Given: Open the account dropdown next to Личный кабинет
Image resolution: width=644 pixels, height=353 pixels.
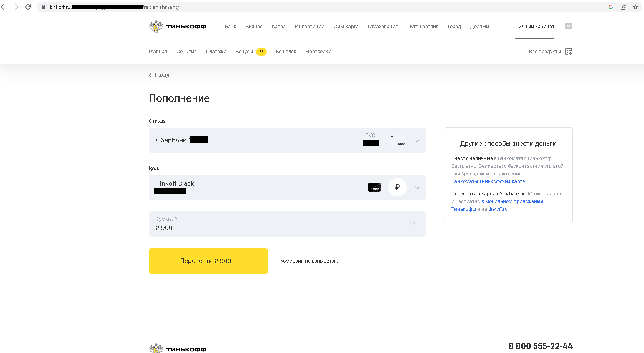Looking at the screenshot, I should pyautogui.click(x=568, y=27).
